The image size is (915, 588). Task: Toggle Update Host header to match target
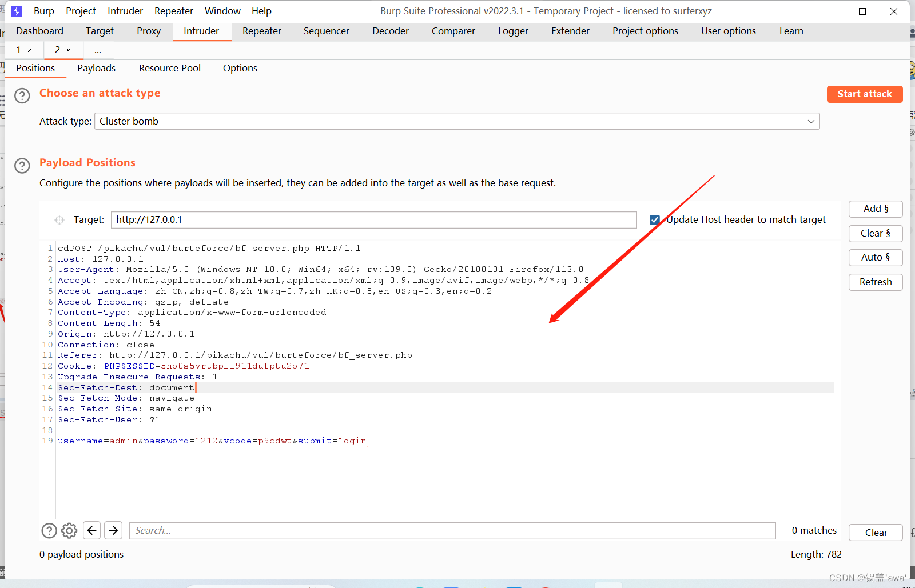click(655, 220)
